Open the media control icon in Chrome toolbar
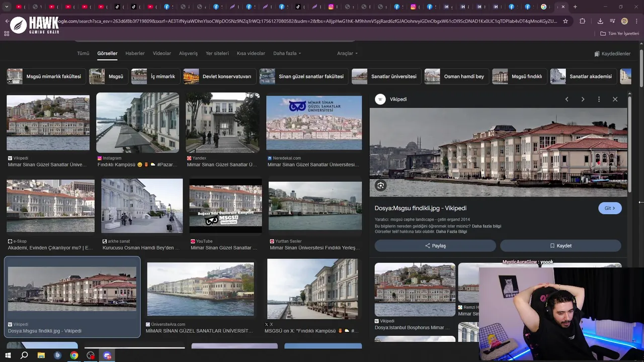Screen dimensions: 644x362 tap(612, 21)
